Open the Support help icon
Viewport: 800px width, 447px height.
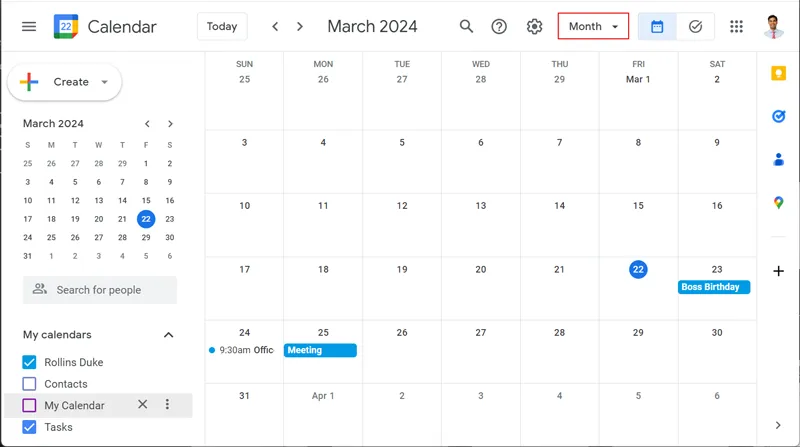pos(500,27)
